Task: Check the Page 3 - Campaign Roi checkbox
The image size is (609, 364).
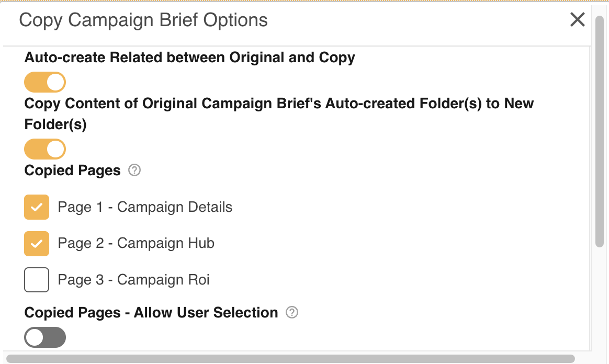Action: tap(37, 280)
